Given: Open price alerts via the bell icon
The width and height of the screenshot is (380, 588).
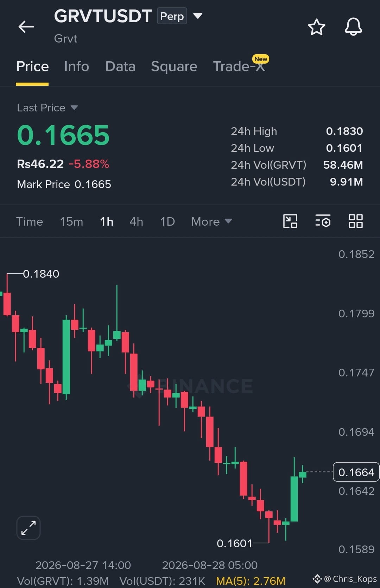Looking at the screenshot, I should [x=353, y=27].
